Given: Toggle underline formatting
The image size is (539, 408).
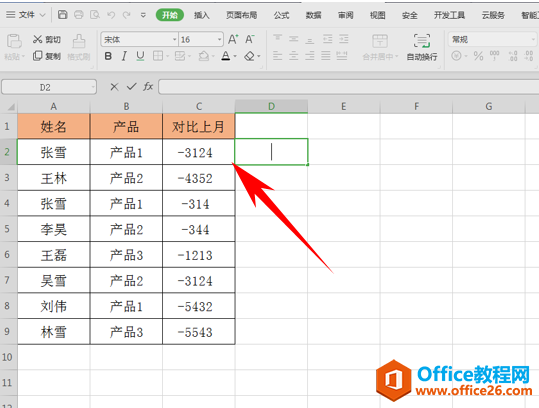Looking at the screenshot, I should coord(140,56).
